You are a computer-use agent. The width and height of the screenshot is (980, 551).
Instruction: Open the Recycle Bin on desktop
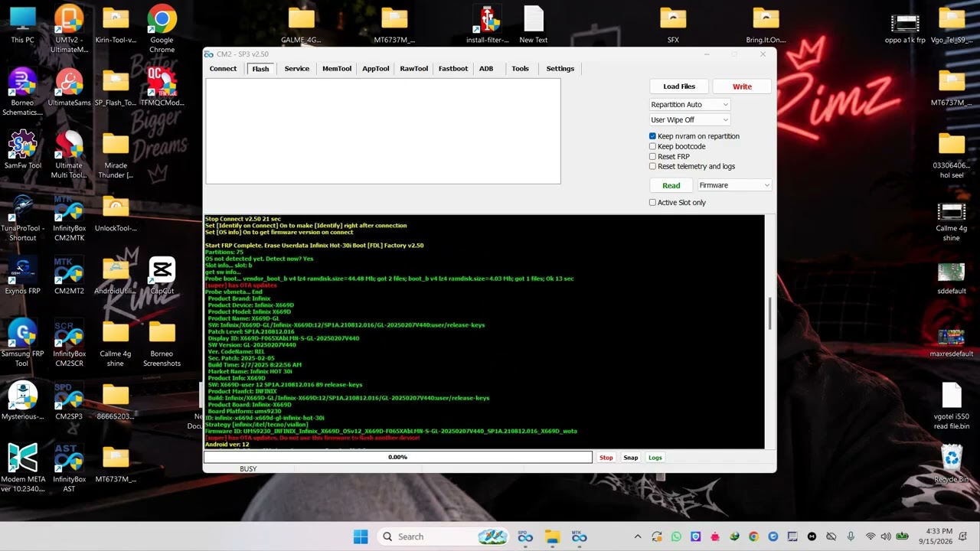[x=951, y=464]
